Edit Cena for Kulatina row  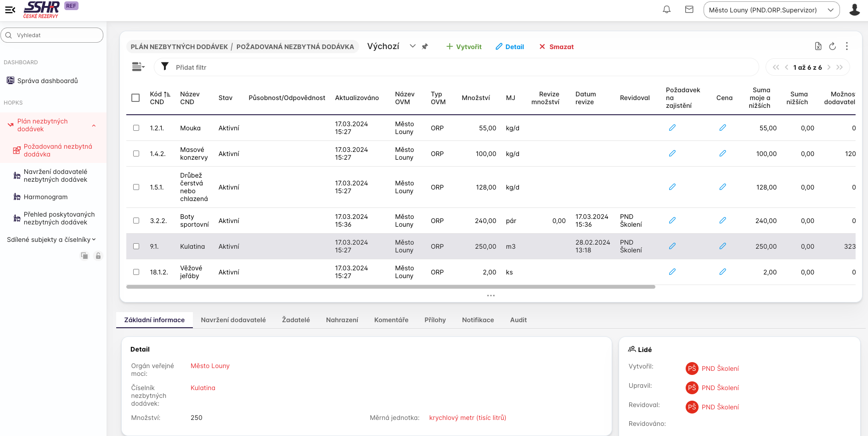[722, 246]
